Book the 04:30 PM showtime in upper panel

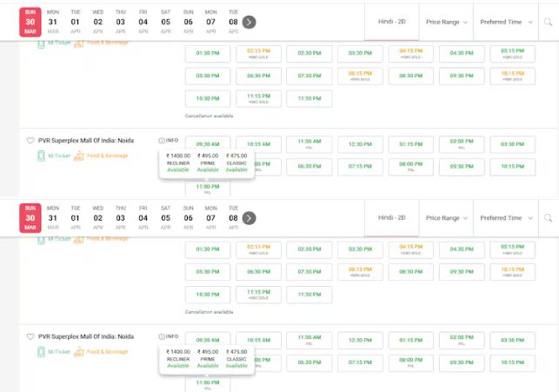[462, 54]
